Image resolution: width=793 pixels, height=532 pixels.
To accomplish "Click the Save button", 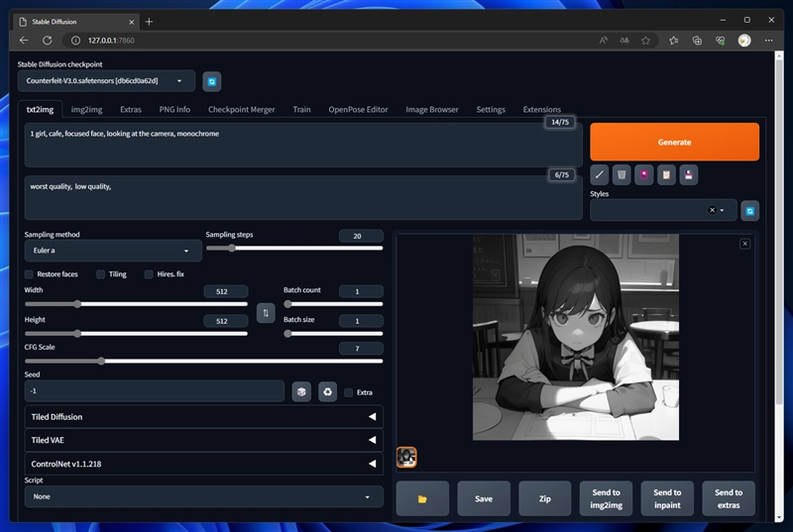I will (484, 498).
